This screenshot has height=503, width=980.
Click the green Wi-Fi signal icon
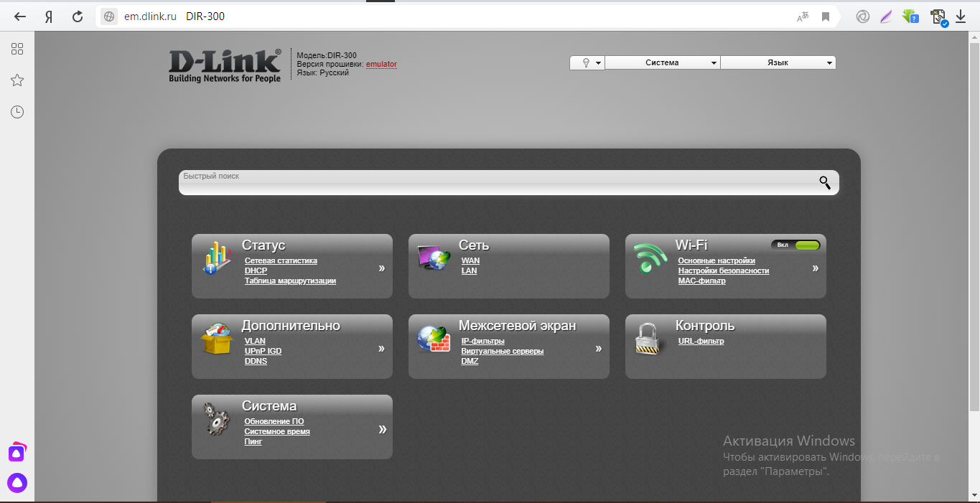point(650,258)
